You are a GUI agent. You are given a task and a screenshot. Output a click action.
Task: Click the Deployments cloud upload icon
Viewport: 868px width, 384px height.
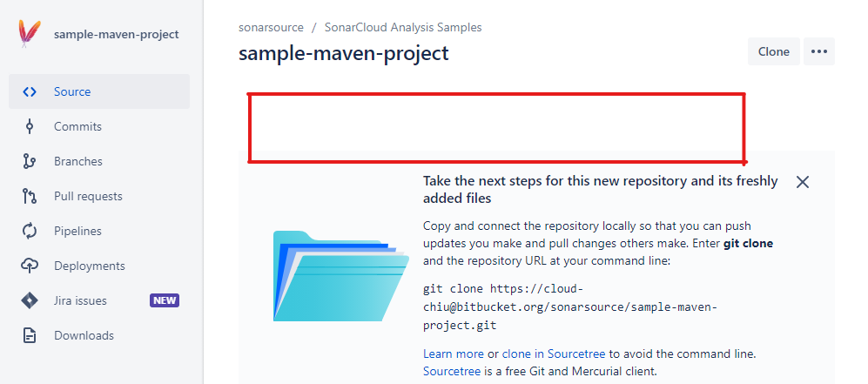[x=30, y=266]
